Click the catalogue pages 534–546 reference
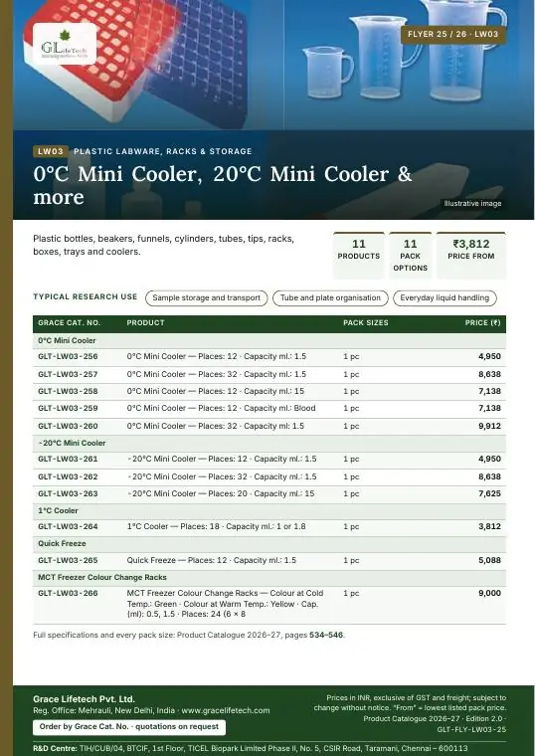535x756 pixels. 326,635
